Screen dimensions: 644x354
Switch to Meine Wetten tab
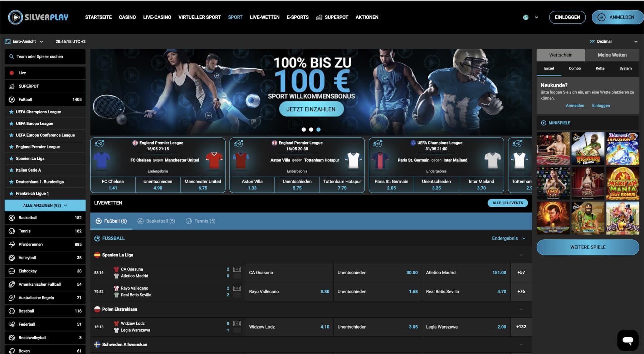[x=612, y=55]
